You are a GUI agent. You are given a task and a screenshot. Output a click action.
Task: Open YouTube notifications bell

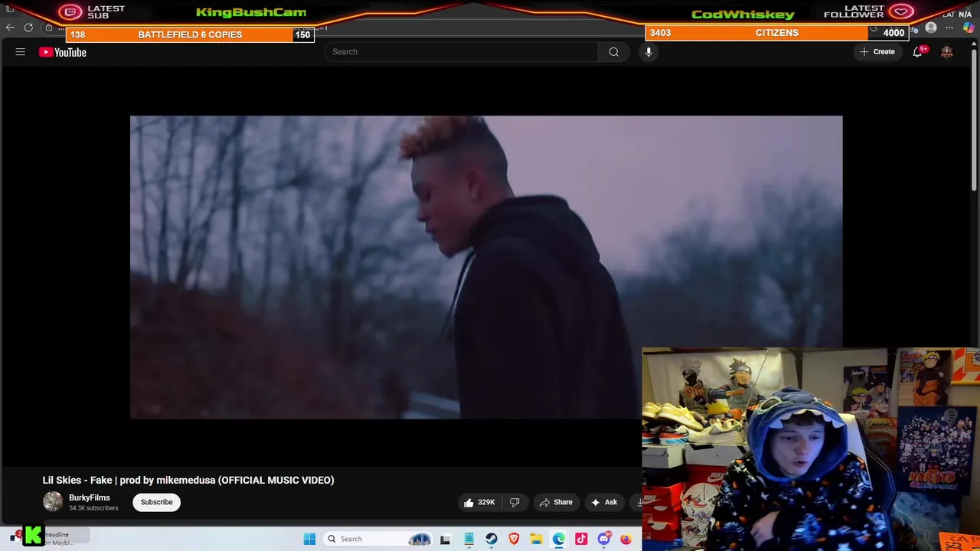coord(917,52)
